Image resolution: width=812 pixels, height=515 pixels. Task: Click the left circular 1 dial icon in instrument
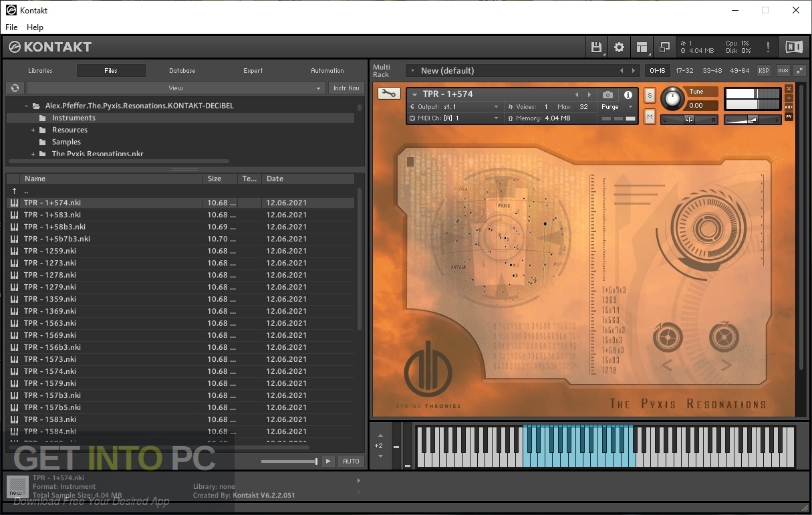(x=667, y=336)
